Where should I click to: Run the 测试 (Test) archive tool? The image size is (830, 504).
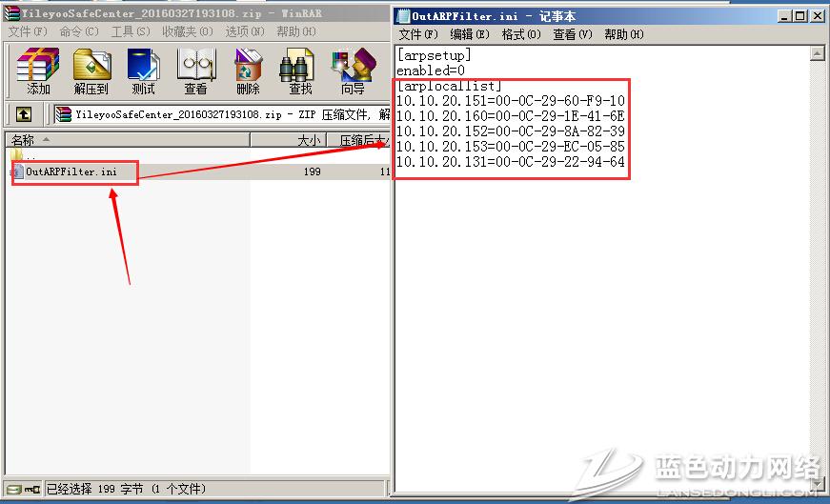pyautogui.click(x=143, y=71)
